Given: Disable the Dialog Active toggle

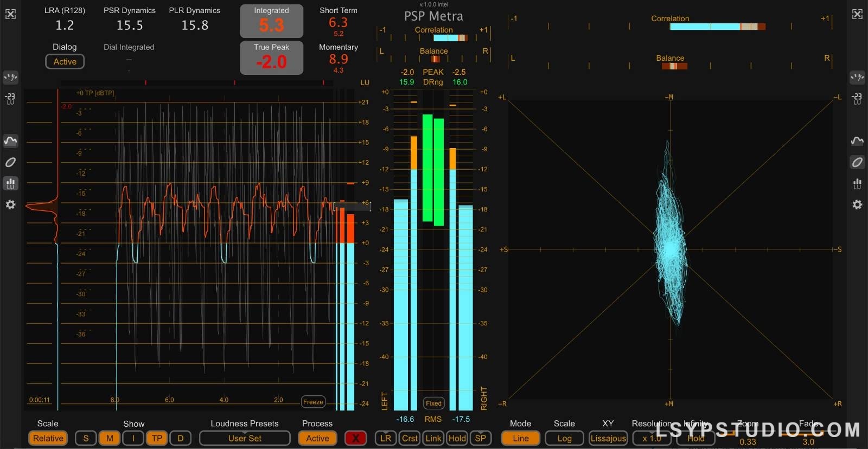Looking at the screenshot, I should tap(65, 62).
